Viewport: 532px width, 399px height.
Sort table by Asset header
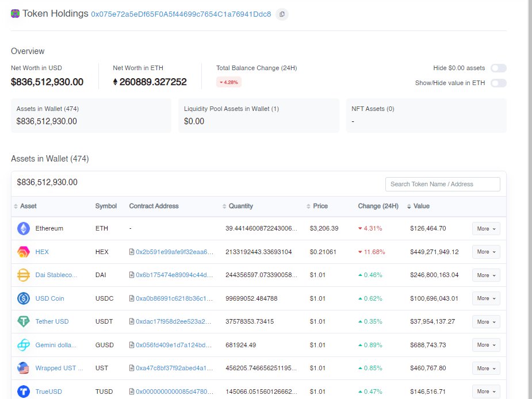tap(28, 206)
